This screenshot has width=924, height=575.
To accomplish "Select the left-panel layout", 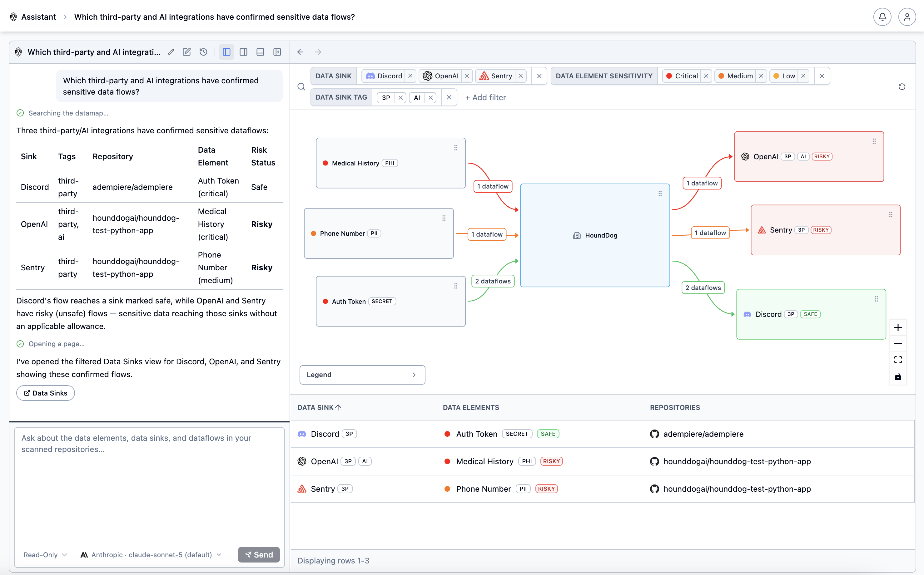I will 226,52.
